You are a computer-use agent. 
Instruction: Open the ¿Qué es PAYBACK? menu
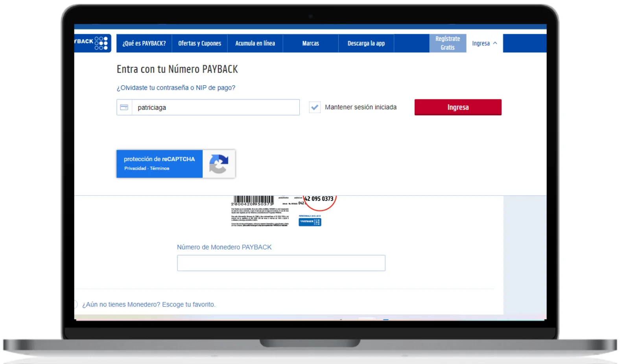pos(144,43)
